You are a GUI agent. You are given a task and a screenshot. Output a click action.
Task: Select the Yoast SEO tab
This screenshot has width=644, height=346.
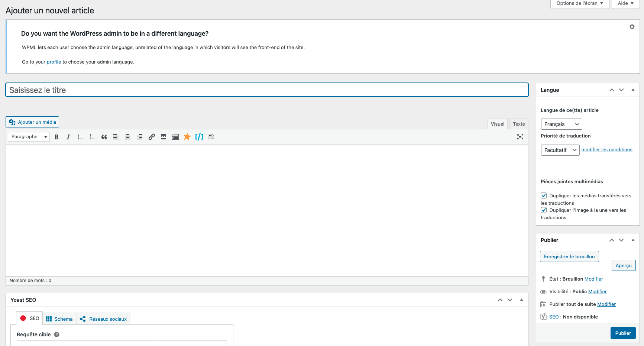[29, 318]
